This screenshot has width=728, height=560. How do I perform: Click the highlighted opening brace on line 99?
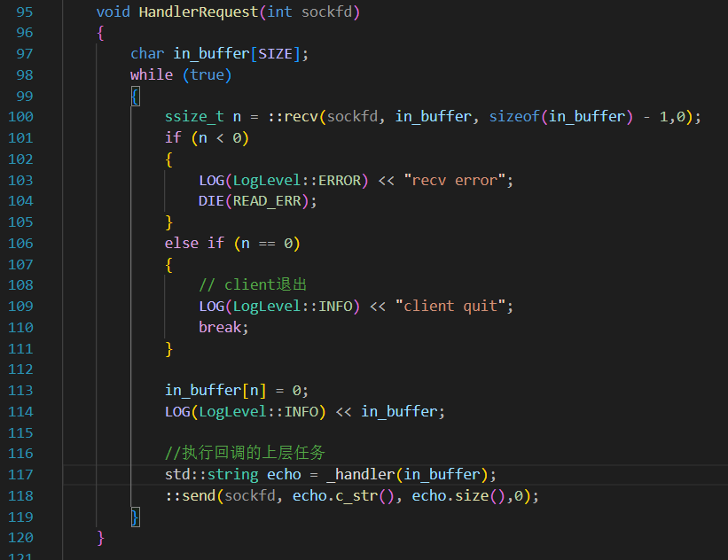[x=135, y=97]
